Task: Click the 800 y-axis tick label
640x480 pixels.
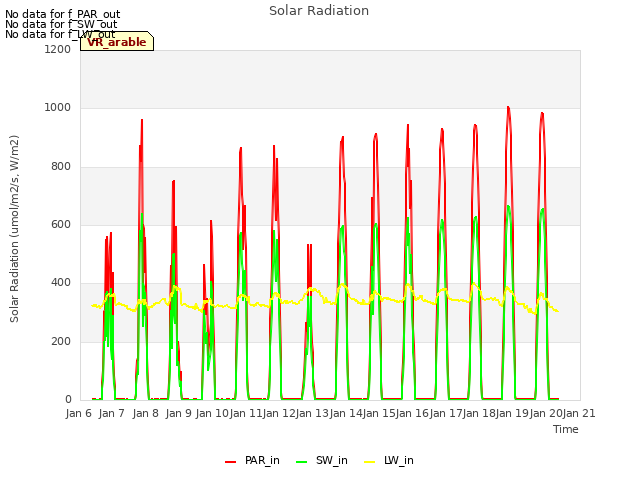Action: (x=61, y=167)
